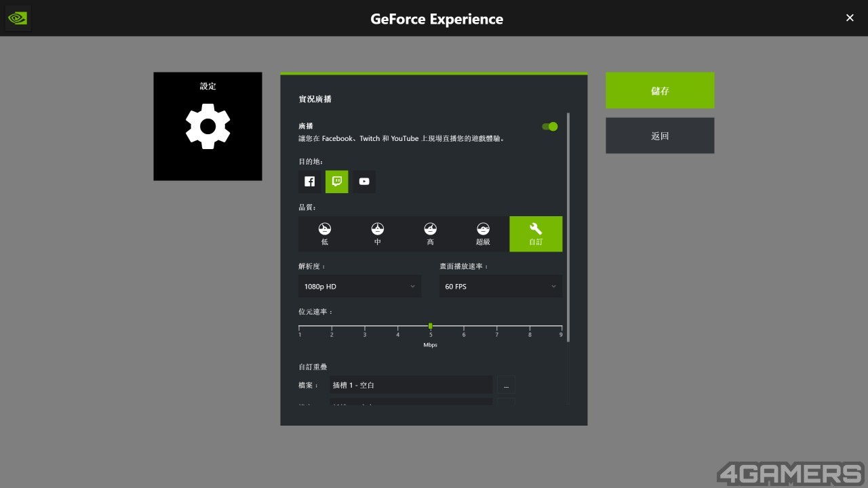The image size is (868, 488).
Task: Open the 畫面播放速率 60 FPS dropdown
Action: pos(500,286)
